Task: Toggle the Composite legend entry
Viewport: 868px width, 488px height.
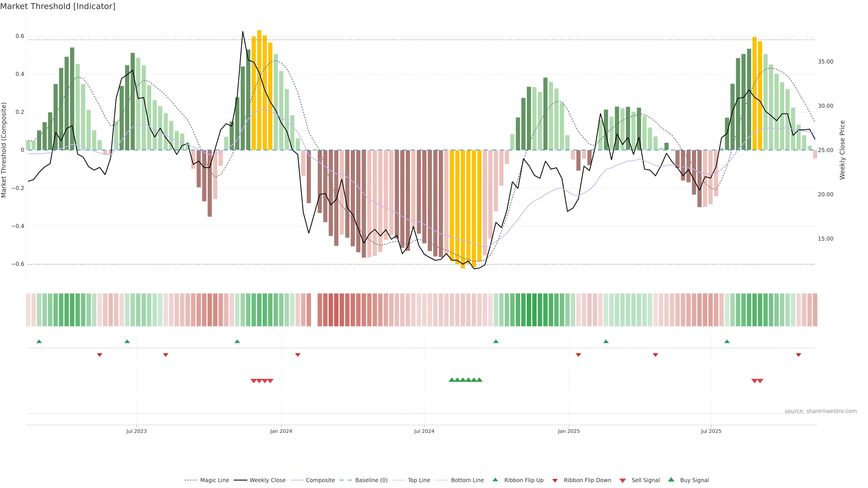Action: (320, 480)
